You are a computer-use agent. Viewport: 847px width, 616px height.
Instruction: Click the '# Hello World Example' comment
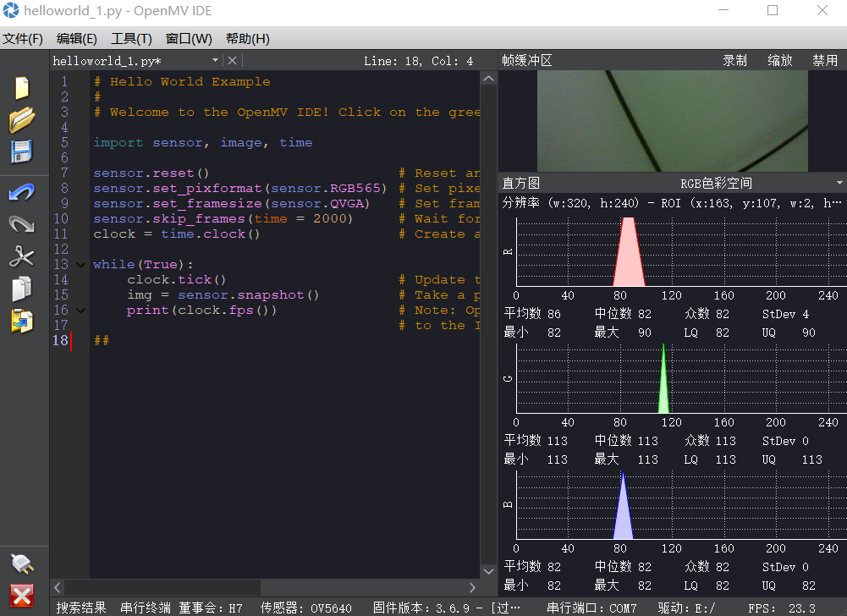(182, 81)
